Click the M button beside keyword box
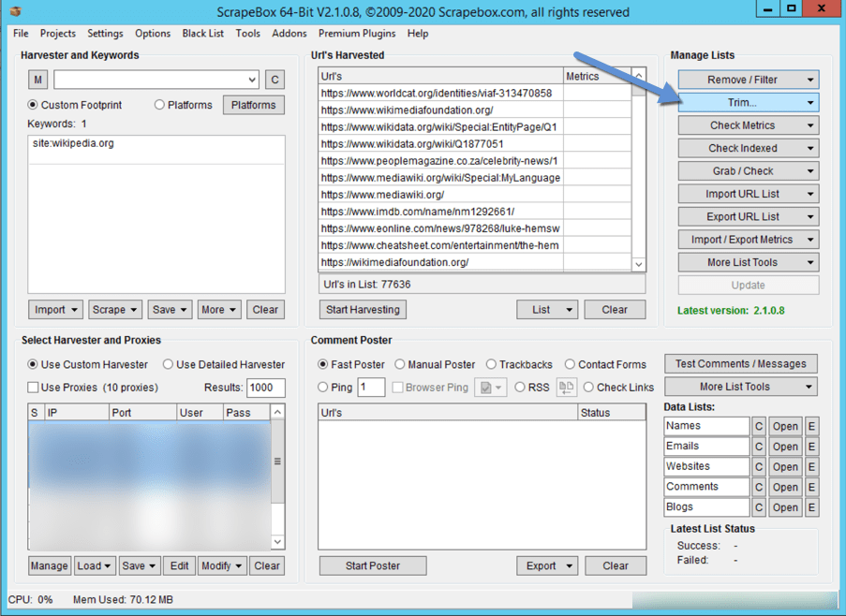Viewport: 846px width, 616px height. point(37,80)
